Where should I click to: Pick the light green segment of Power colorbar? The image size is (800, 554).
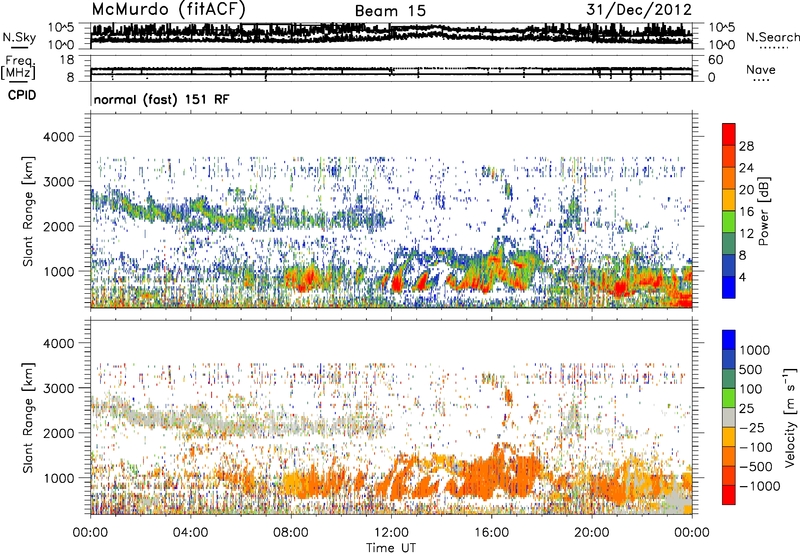pyautogui.click(x=729, y=222)
